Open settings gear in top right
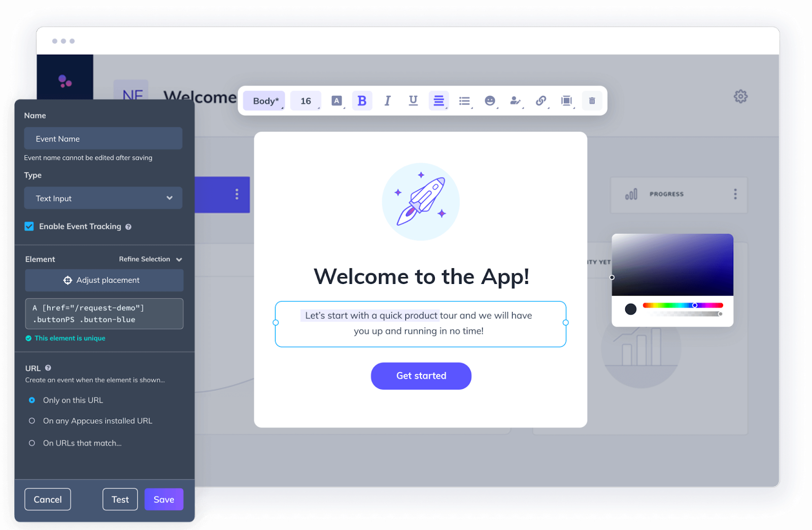 [740, 96]
